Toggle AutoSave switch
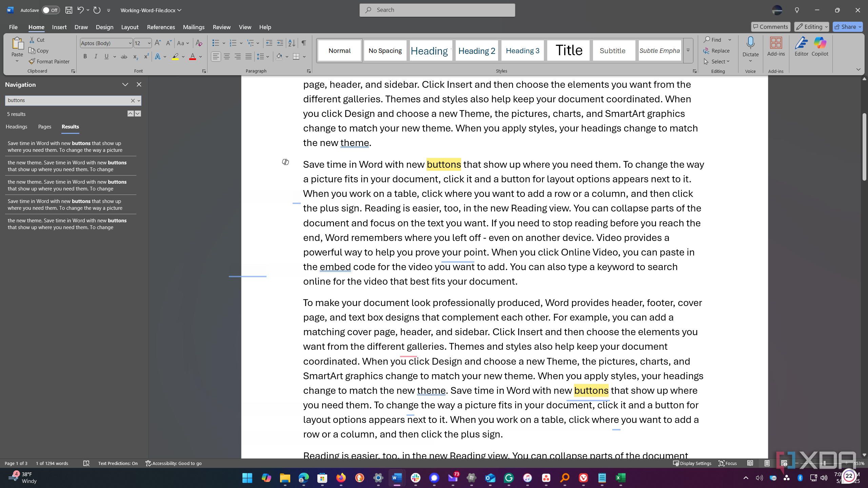868x488 pixels. (51, 10)
